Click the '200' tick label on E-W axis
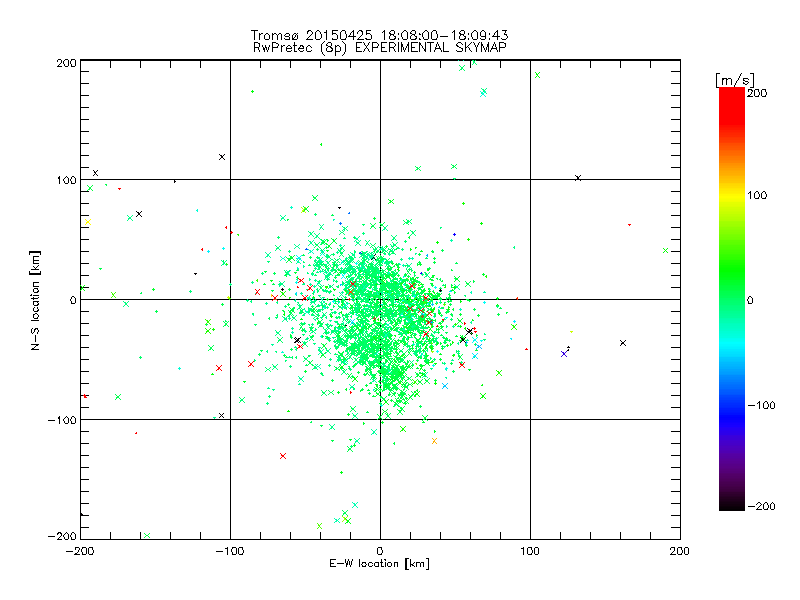Image resolution: width=800 pixels, height=600 pixels. pos(680,551)
